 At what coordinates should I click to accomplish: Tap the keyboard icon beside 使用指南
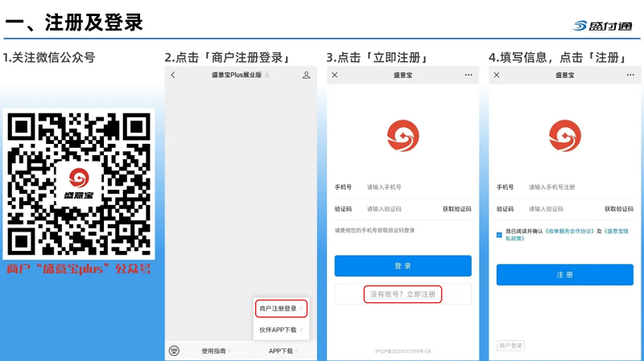tap(174, 351)
